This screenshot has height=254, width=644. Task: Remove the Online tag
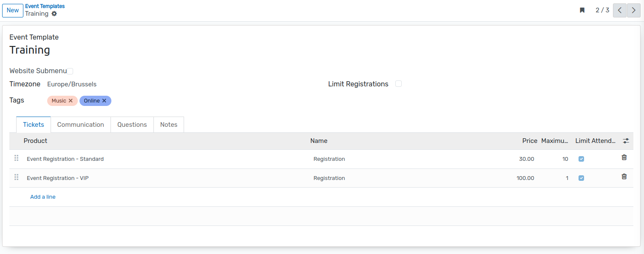click(104, 101)
